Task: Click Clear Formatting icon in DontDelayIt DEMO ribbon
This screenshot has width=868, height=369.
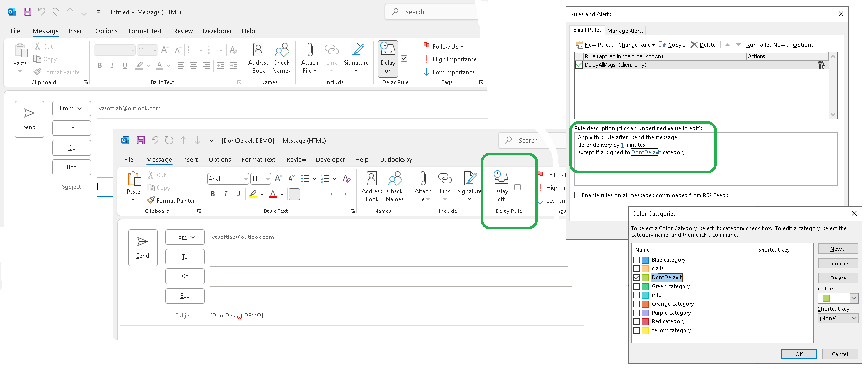Action: tap(347, 179)
